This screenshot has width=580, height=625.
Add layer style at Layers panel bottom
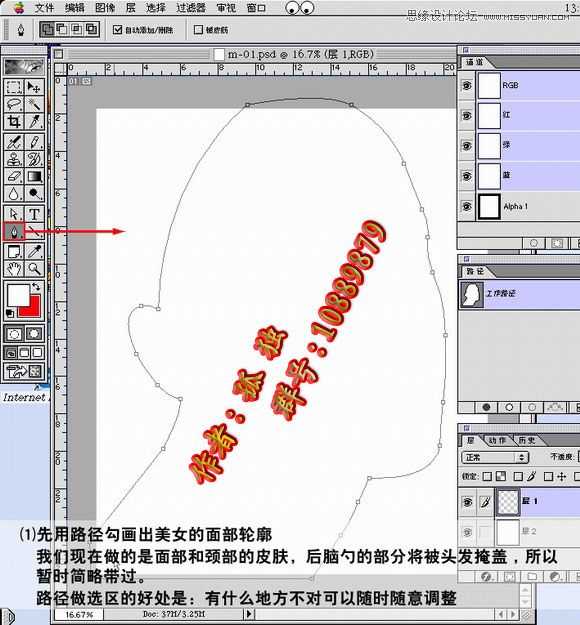486,576
